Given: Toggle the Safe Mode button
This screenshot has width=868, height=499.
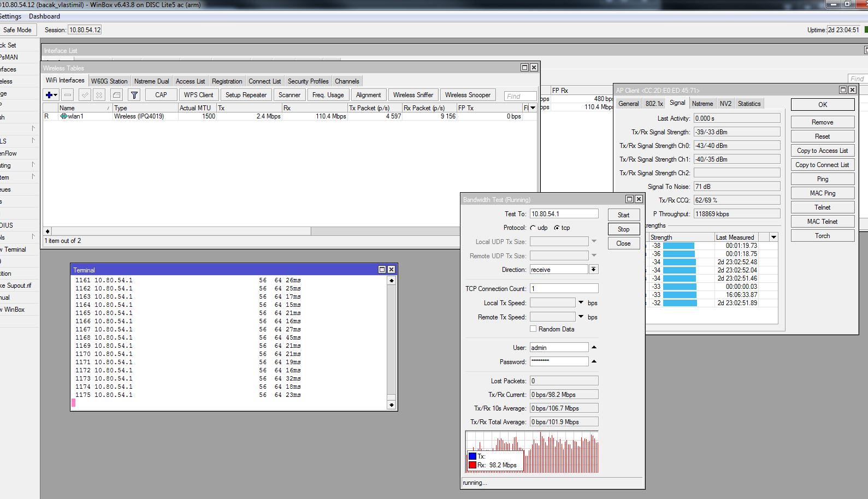Looking at the screenshot, I should click(x=17, y=30).
